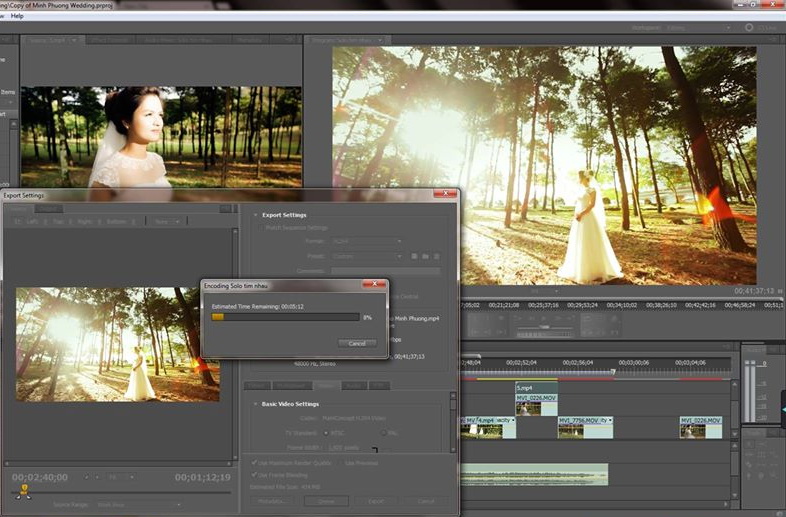This screenshot has height=517, width=786.
Task: Click the delete preset trash icon
Action: [x=437, y=256]
